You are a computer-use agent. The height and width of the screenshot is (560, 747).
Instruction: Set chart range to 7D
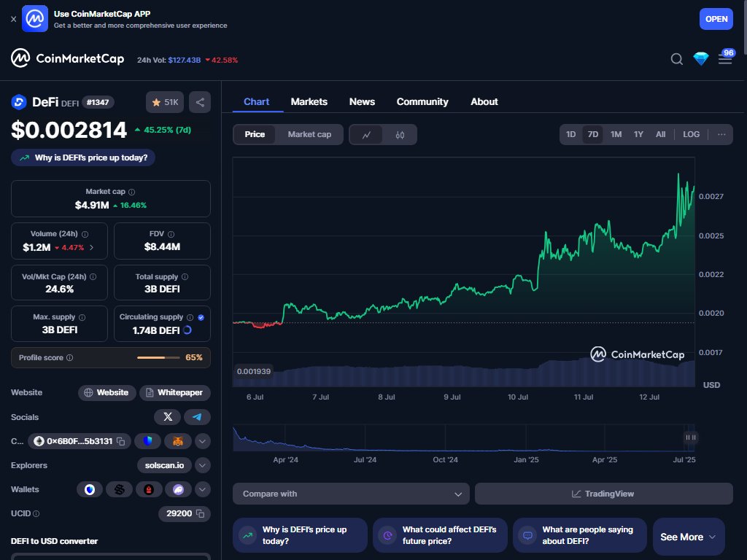point(592,134)
